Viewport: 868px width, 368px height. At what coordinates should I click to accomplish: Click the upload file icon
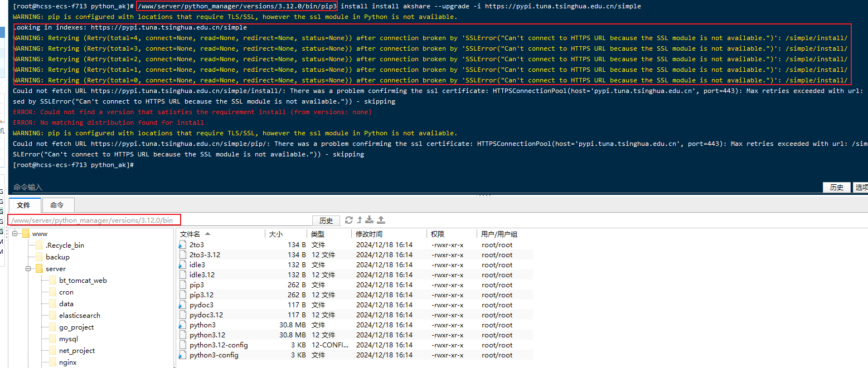[381, 220]
